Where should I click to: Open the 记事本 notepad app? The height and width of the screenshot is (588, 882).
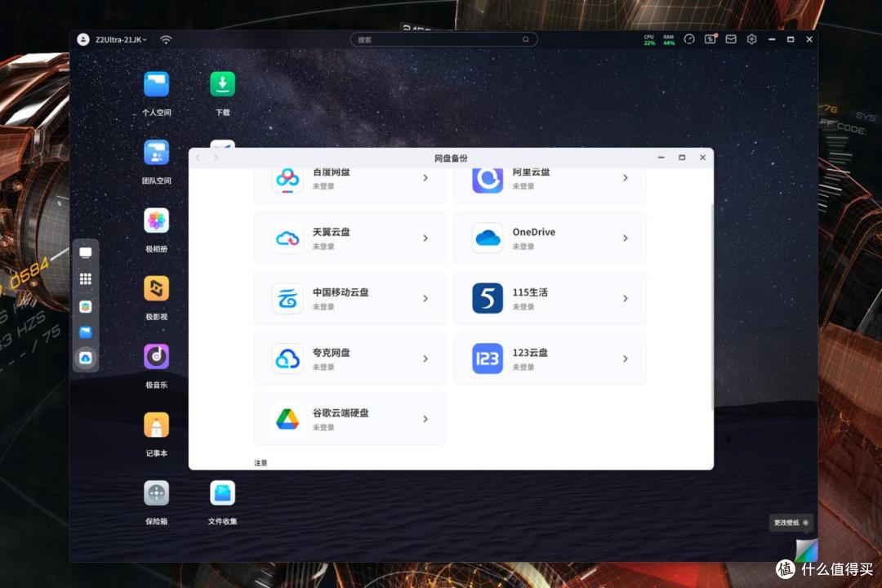point(156,425)
